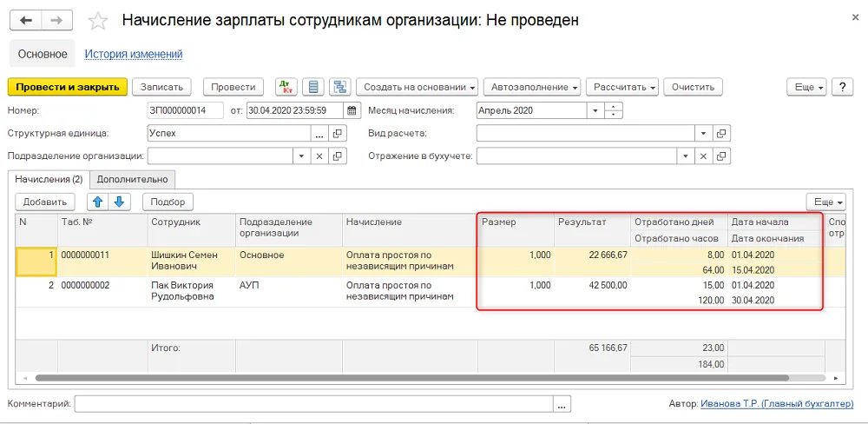868x424 pixels.
Task: Click the horizontal scrollbar of the table
Action: coord(412,377)
